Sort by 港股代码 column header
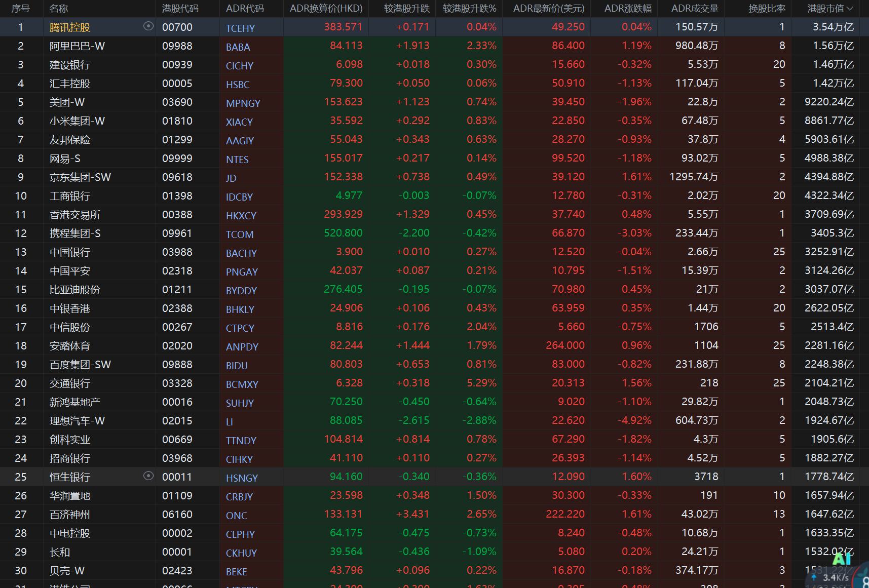The width and height of the screenshot is (869, 588). pos(180,9)
